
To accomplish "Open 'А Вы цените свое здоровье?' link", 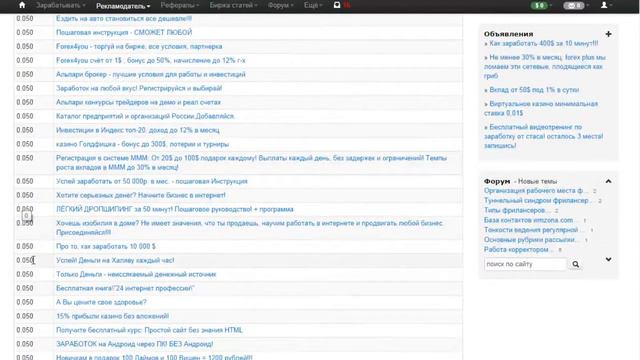I will [x=101, y=302].
